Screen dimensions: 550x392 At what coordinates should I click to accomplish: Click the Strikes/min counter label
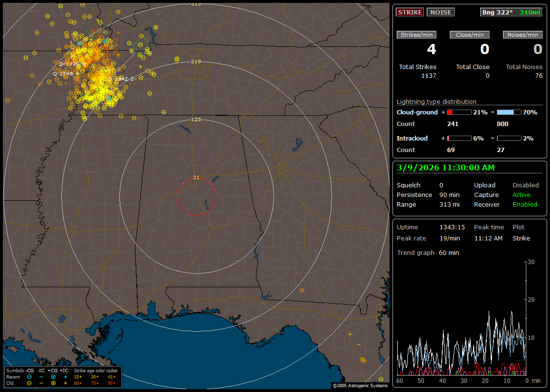coord(417,35)
